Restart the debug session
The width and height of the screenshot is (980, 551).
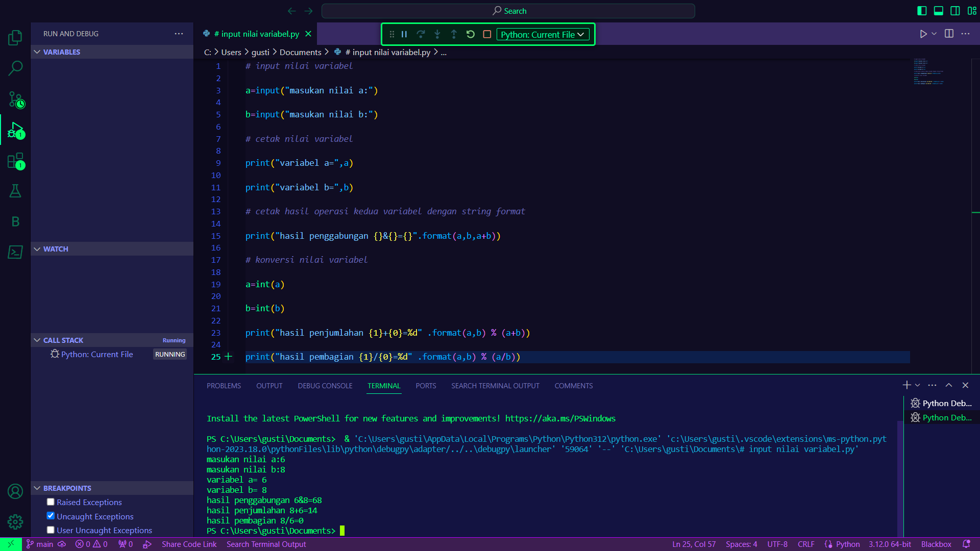point(470,34)
